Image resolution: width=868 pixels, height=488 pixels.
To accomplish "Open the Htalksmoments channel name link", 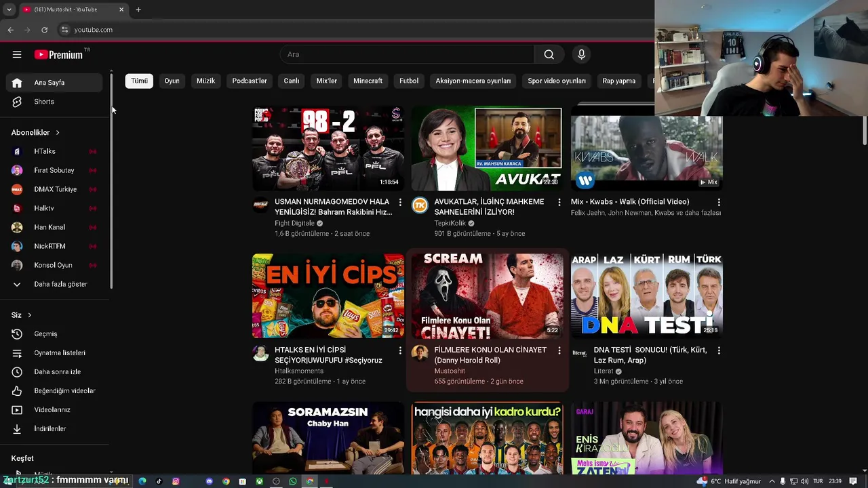I will tap(299, 371).
